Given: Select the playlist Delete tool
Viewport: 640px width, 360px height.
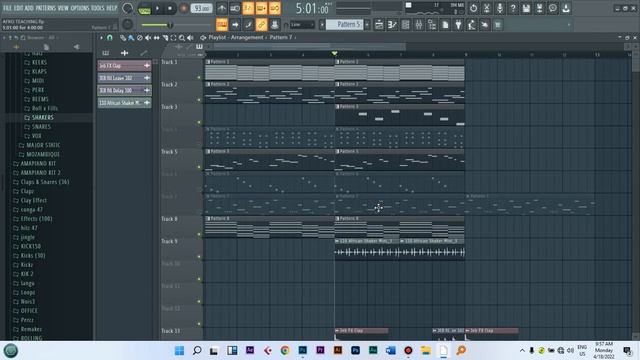Looking at the screenshot, I should click(140, 38).
